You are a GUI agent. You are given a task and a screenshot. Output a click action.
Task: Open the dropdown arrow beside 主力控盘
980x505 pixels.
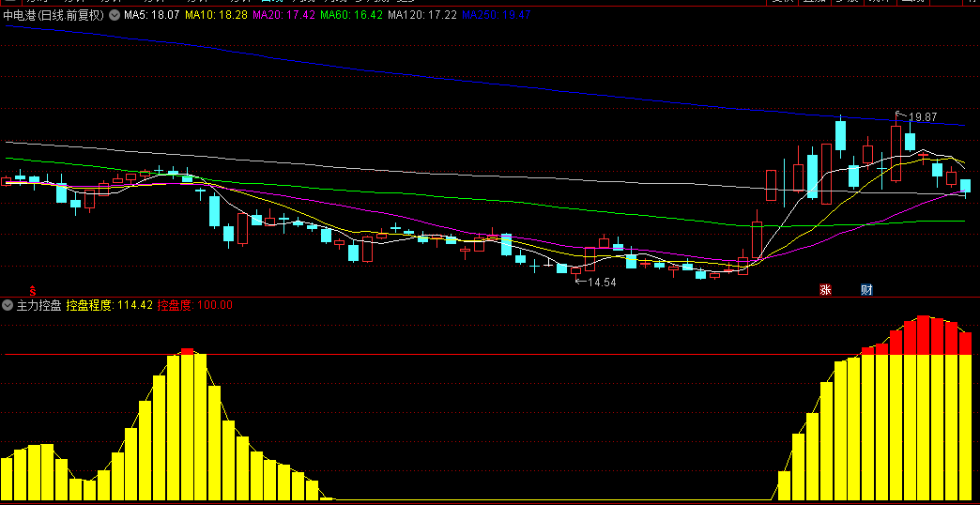(x=8, y=306)
